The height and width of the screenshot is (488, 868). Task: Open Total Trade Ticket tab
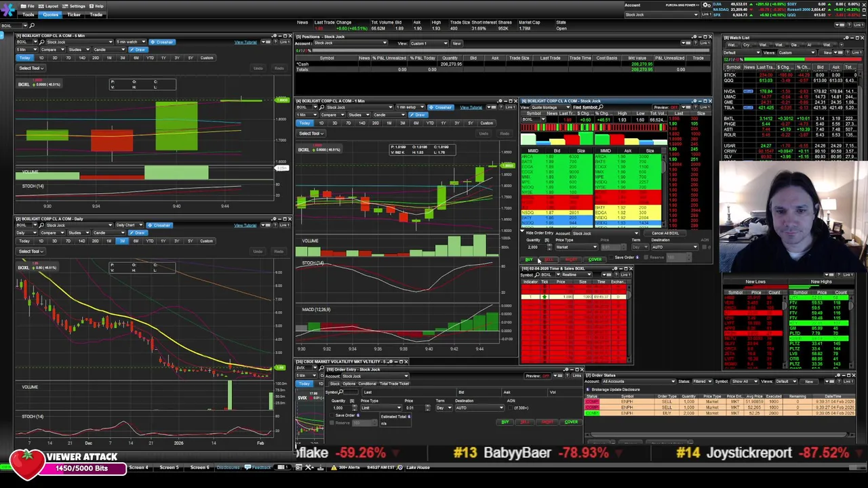(x=394, y=384)
